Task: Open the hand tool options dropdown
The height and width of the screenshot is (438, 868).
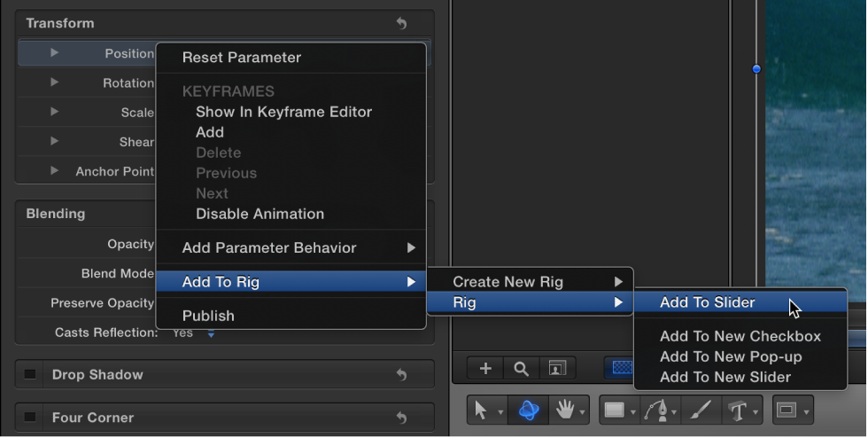Action: pos(582,412)
